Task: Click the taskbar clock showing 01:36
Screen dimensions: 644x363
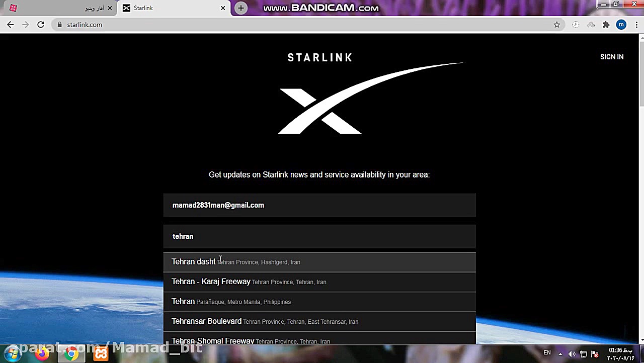Action: coord(621,354)
